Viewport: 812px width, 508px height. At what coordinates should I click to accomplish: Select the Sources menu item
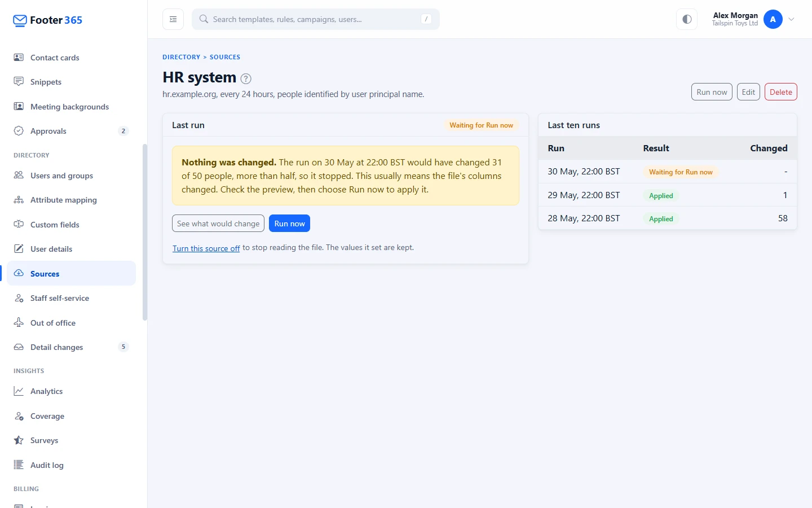tap(71, 274)
